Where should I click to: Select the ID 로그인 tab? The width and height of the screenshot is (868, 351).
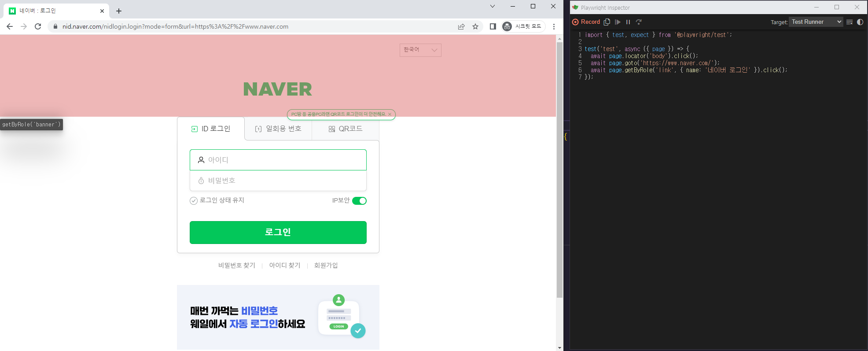[x=211, y=129]
